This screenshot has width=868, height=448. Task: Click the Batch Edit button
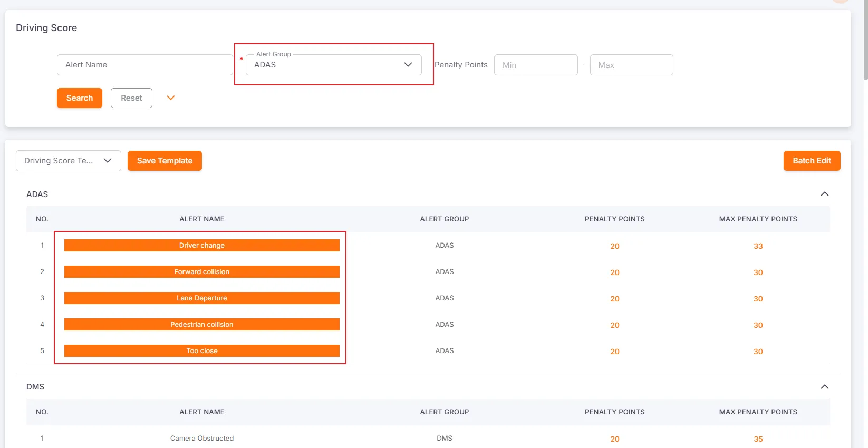coord(811,161)
